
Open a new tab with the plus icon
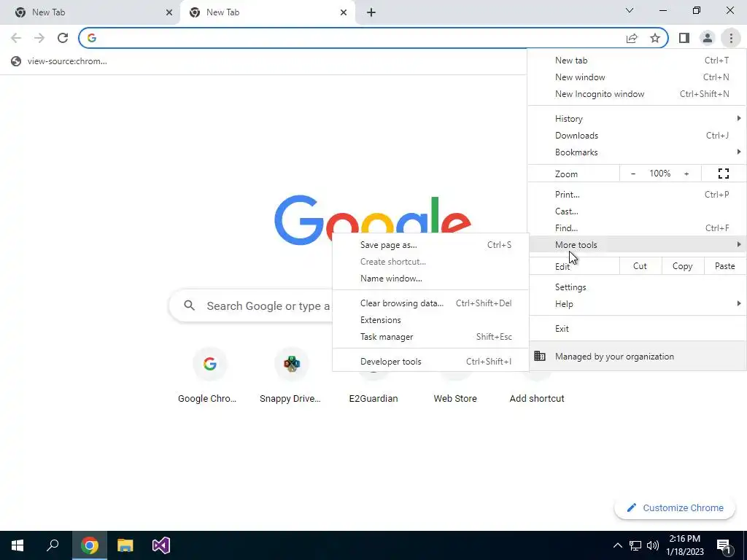tap(371, 12)
